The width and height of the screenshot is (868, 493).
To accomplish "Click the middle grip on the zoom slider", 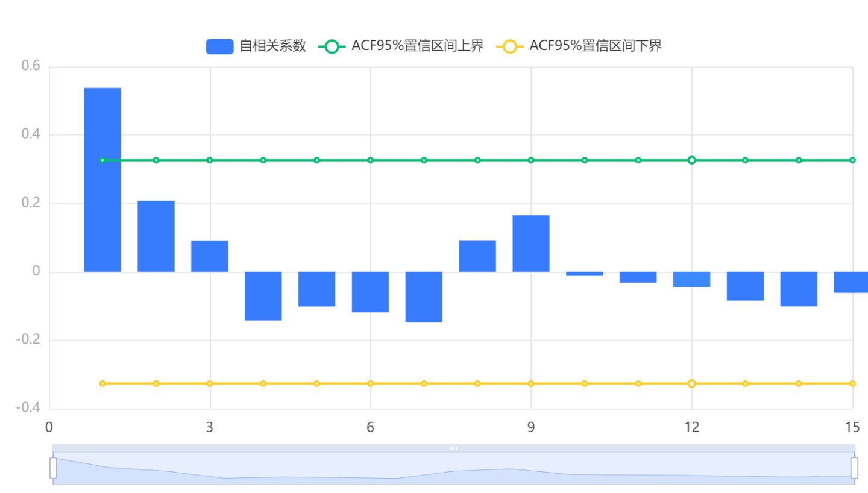I will point(454,448).
